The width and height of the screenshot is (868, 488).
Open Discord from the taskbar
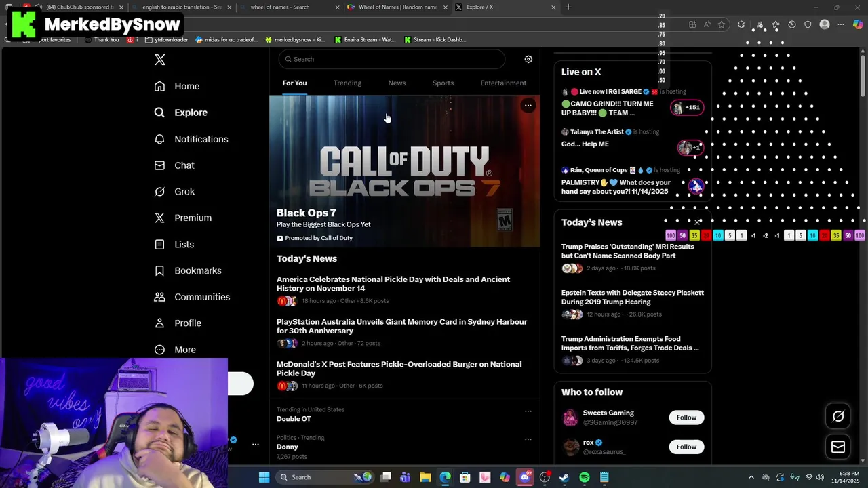tap(525, 477)
